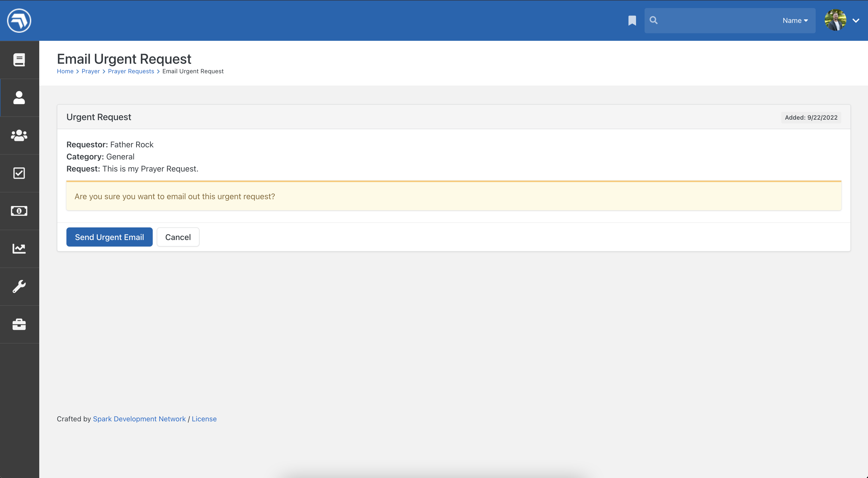The height and width of the screenshot is (478, 868).
Task: Open the Name search type dropdown
Action: 795,21
